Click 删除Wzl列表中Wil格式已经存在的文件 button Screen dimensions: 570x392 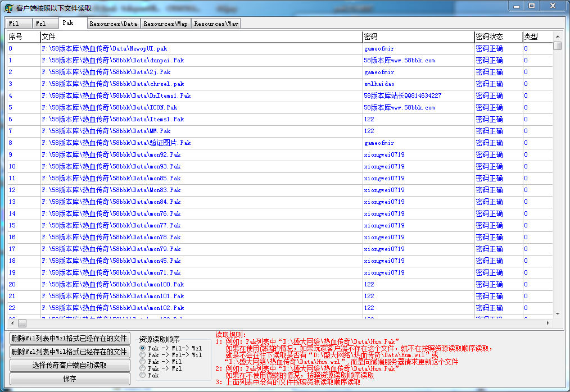[x=70, y=352]
